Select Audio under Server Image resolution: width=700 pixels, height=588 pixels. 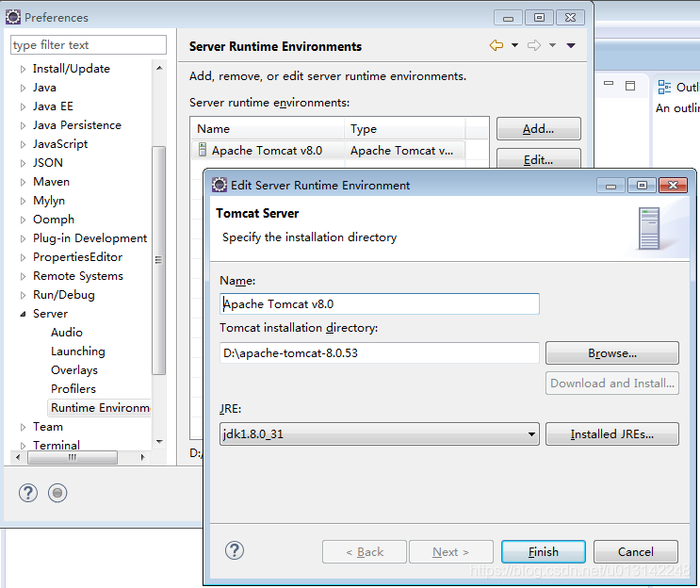(67, 333)
